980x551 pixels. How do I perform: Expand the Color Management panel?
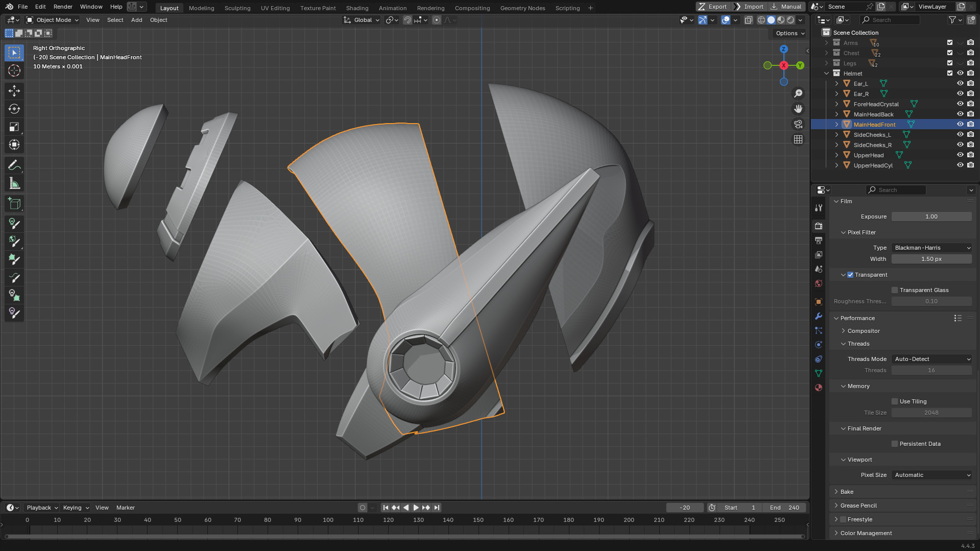(x=866, y=533)
